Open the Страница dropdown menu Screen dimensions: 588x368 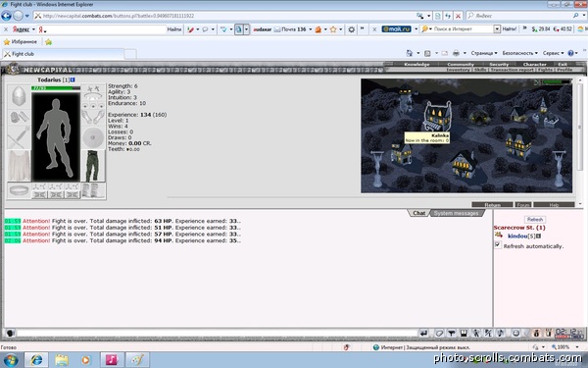(x=484, y=53)
